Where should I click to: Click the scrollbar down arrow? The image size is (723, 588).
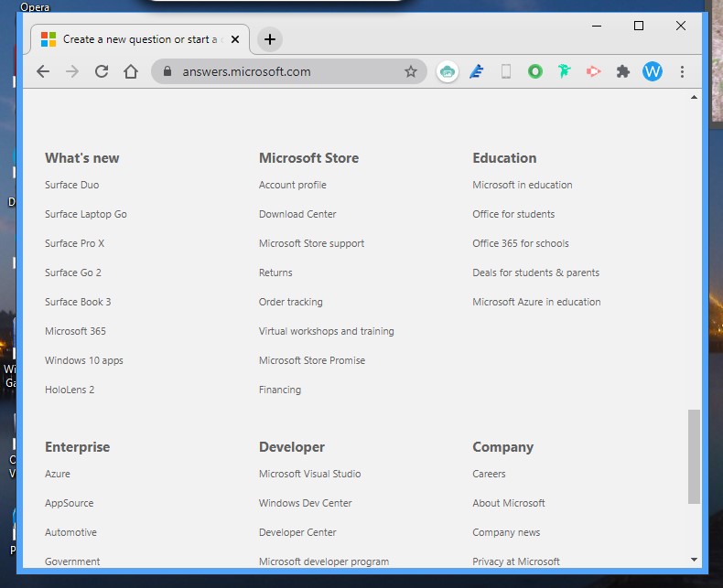tap(694, 560)
